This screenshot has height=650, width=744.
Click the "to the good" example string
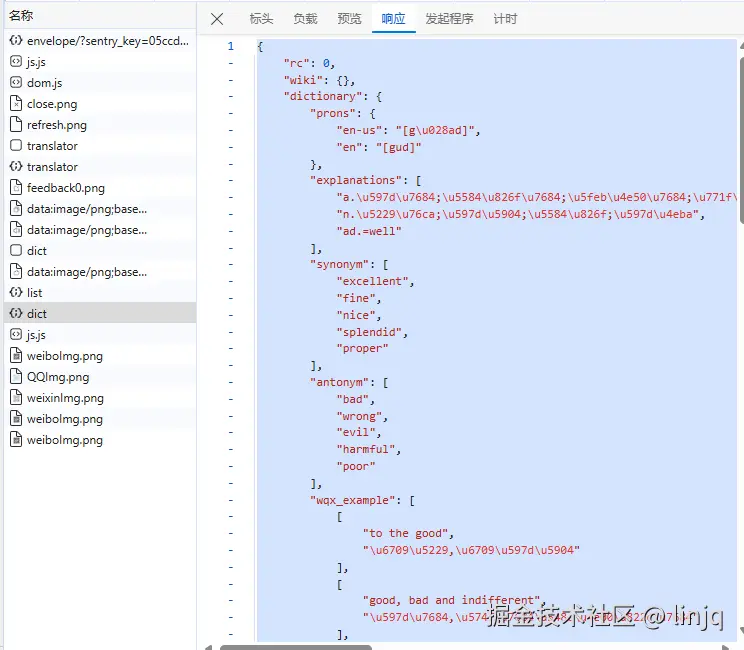click(406, 533)
